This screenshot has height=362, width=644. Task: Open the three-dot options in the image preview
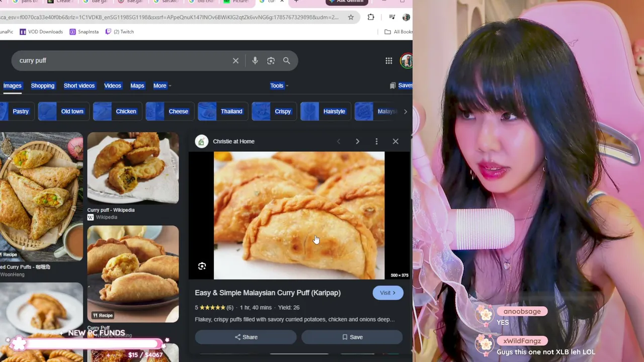pos(376,141)
